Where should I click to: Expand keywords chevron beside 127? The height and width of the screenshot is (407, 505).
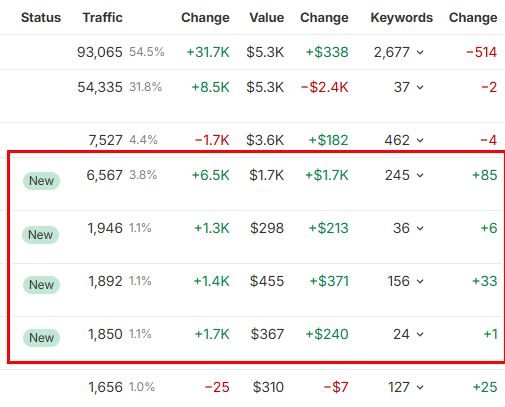tap(420, 387)
